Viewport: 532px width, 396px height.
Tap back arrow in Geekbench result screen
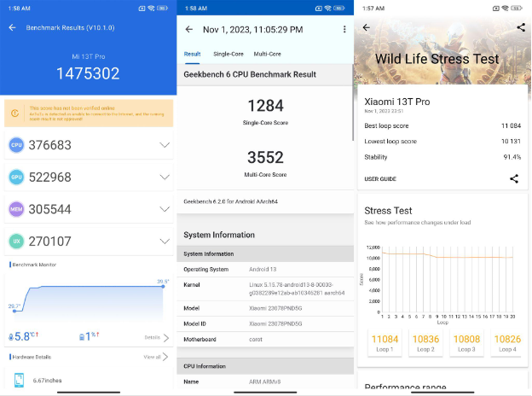point(189,30)
